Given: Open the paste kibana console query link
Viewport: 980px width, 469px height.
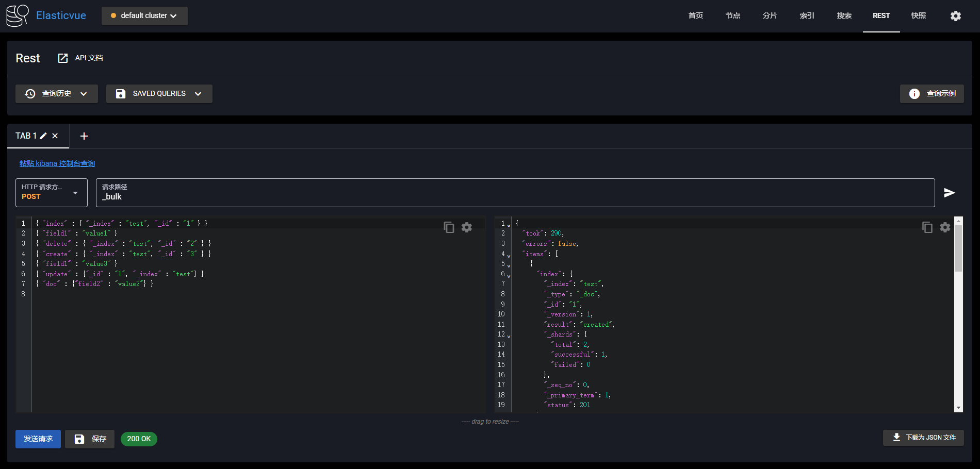Looking at the screenshot, I should pos(57,164).
